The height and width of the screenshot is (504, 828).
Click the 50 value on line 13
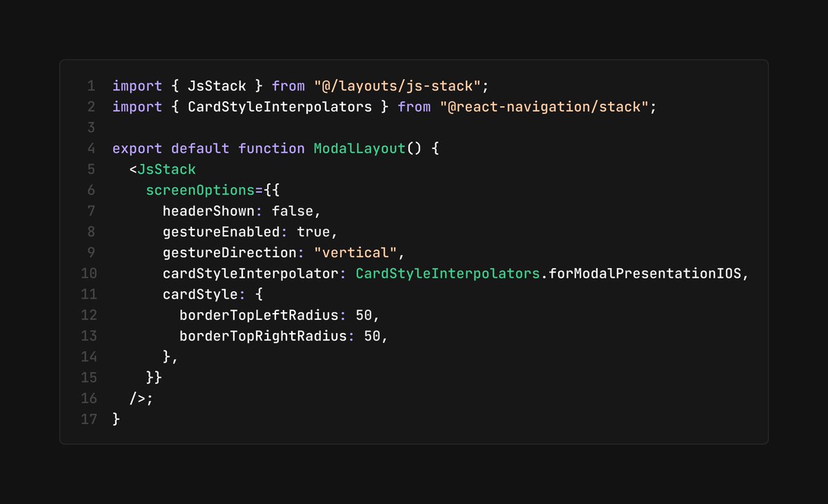tap(371, 336)
